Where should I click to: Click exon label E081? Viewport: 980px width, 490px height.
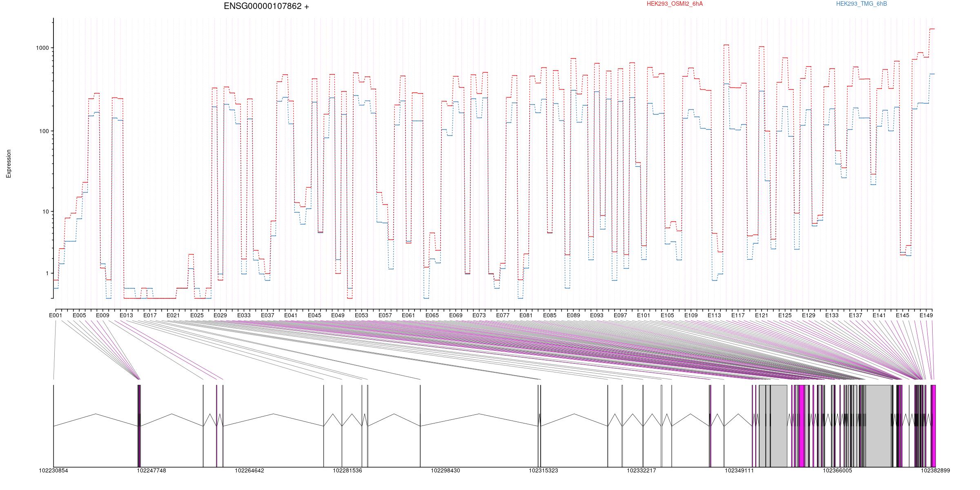click(526, 316)
